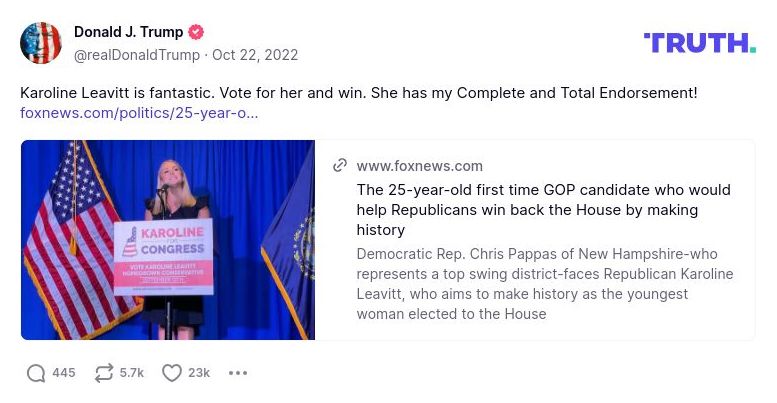Click the Karoline Leavitt podium photo thumbnail
777x403 pixels.
pyautogui.click(x=168, y=240)
